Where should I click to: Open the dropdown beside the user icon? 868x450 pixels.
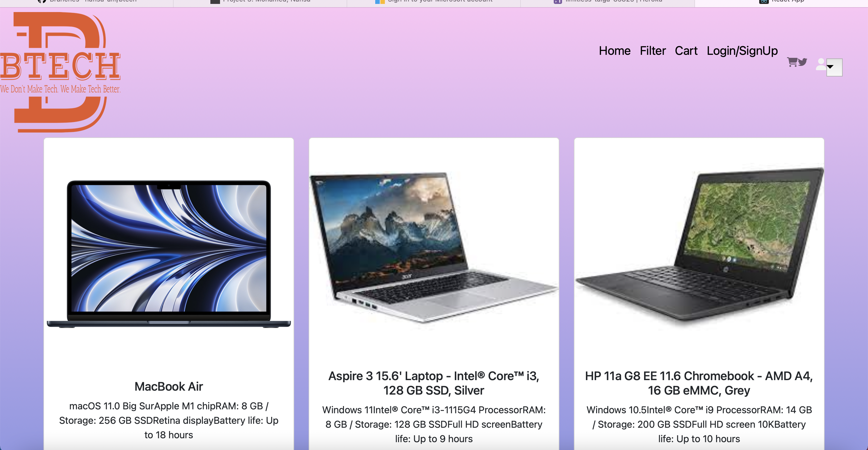(x=834, y=67)
